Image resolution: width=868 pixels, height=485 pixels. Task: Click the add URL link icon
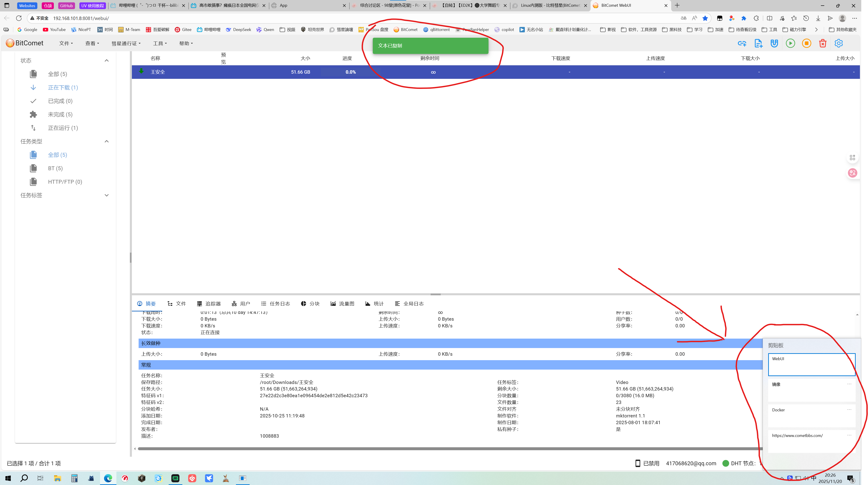point(742,43)
